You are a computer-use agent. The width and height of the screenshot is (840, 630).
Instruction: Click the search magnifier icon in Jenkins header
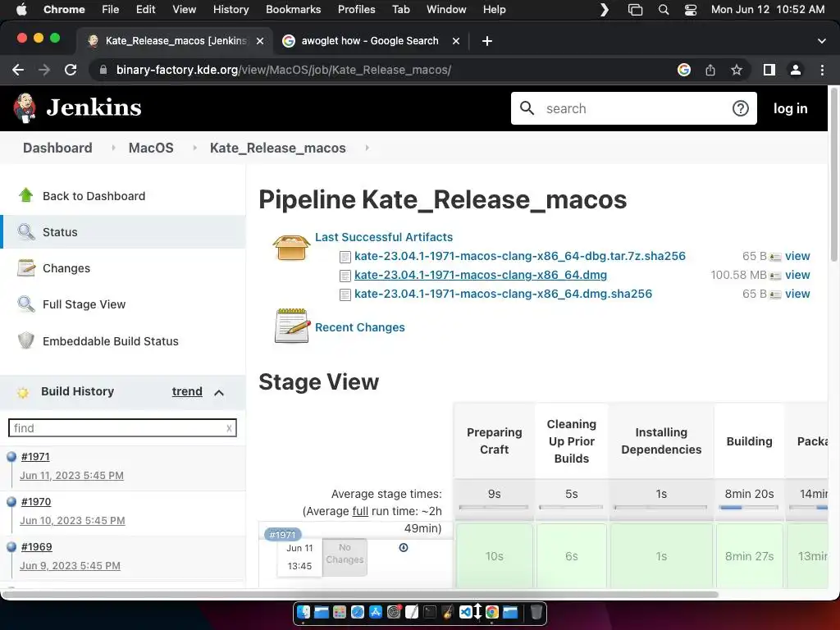(527, 108)
